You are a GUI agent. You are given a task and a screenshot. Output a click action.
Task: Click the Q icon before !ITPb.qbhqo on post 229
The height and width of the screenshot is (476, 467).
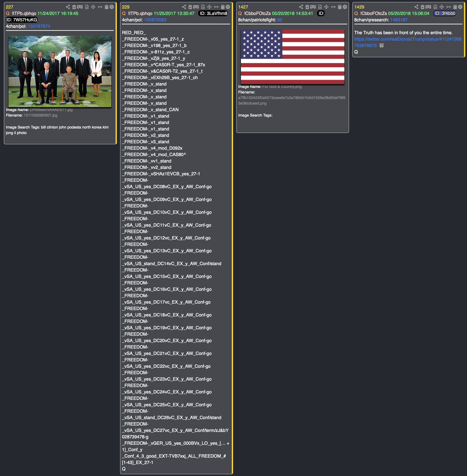point(124,13)
